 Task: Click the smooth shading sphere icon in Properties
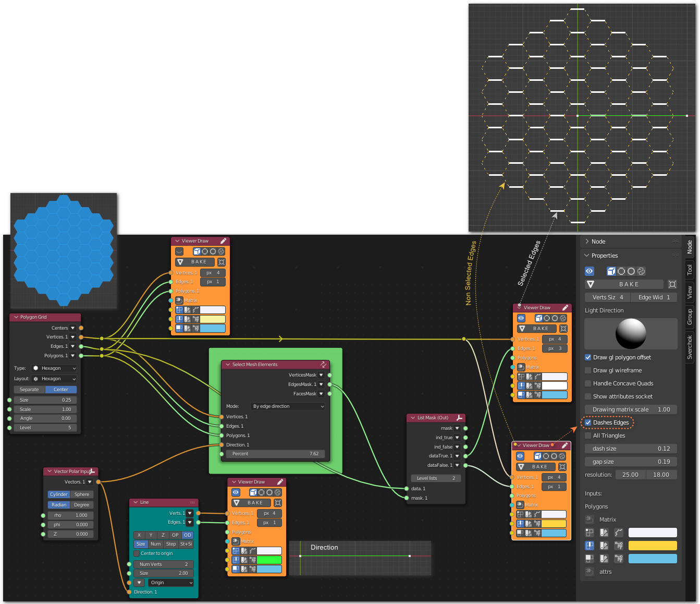(x=631, y=271)
